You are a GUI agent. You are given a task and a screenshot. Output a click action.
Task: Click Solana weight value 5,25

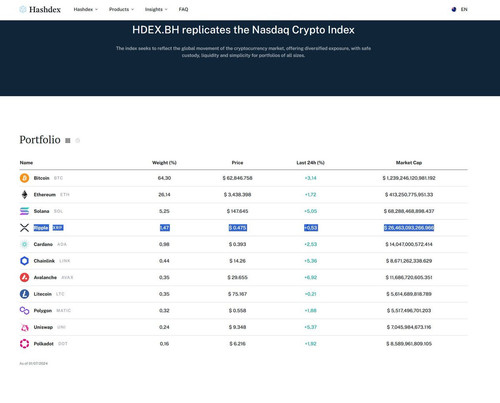(x=164, y=211)
